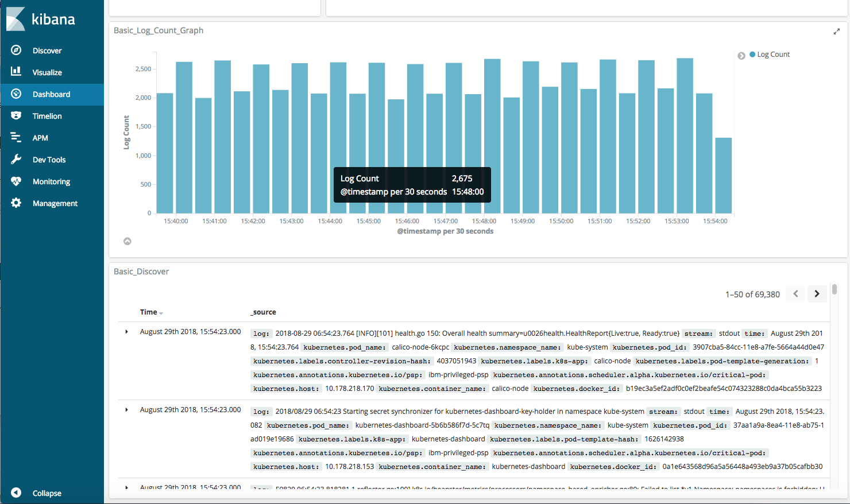Click the last short bar near 15:54:00
The image size is (850, 504).
(724, 175)
